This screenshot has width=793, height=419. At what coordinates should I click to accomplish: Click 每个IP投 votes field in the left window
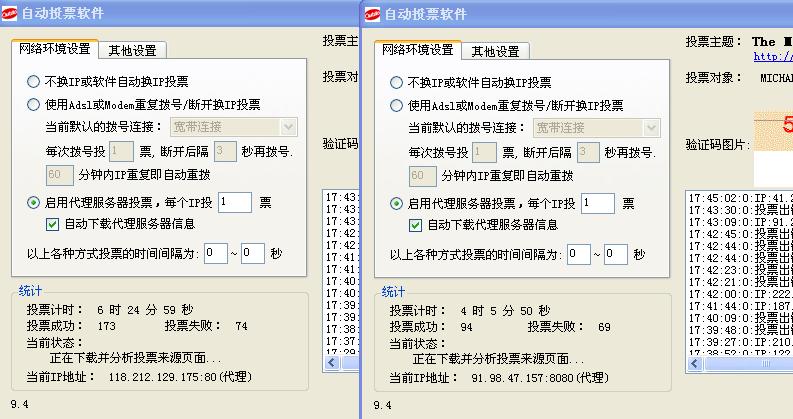234,203
